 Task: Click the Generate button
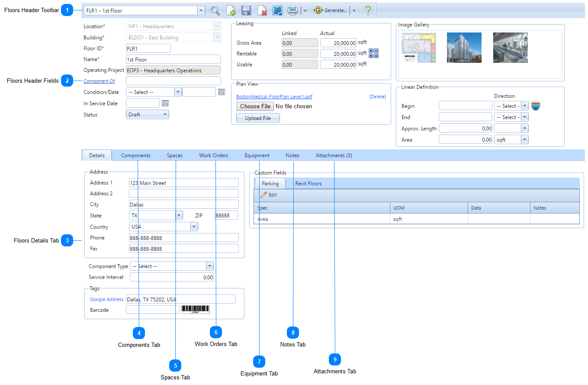tap(330, 10)
